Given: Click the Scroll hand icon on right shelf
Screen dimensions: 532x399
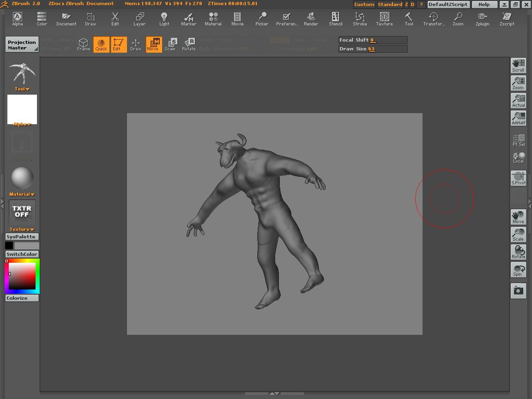Looking at the screenshot, I should click(518, 66).
